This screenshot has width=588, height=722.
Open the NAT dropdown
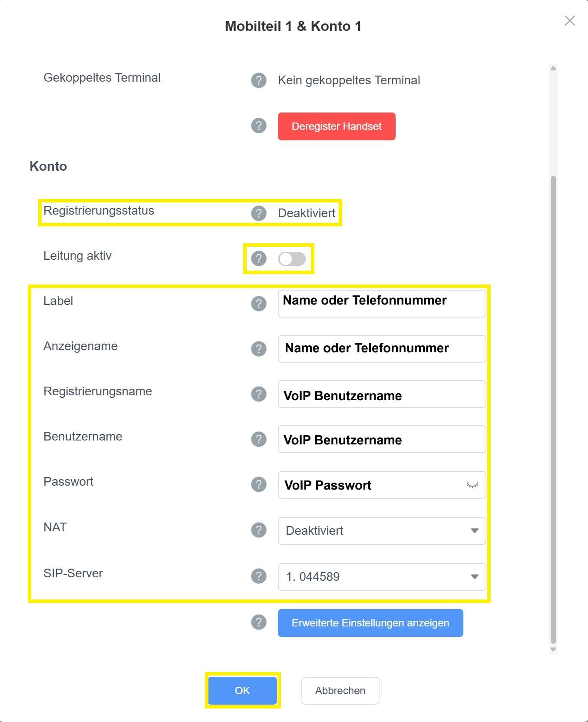(x=382, y=530)
